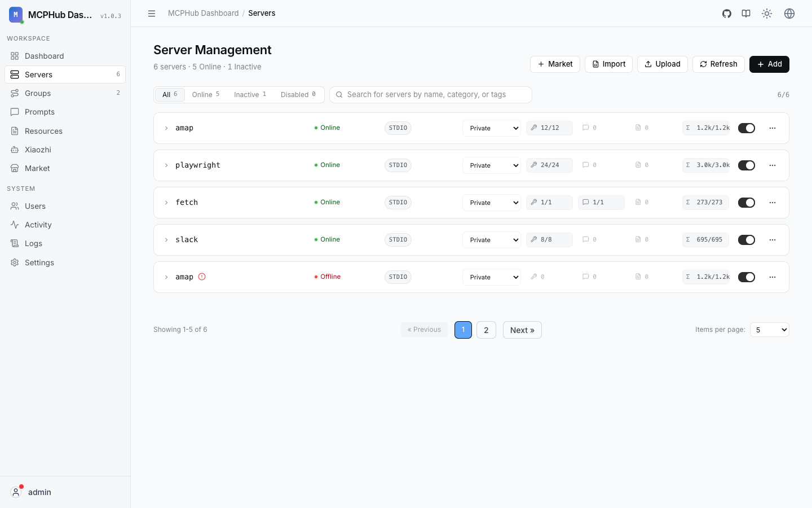
Task: Open Prompts in the sidebar
Action: [x=65, y=112]
